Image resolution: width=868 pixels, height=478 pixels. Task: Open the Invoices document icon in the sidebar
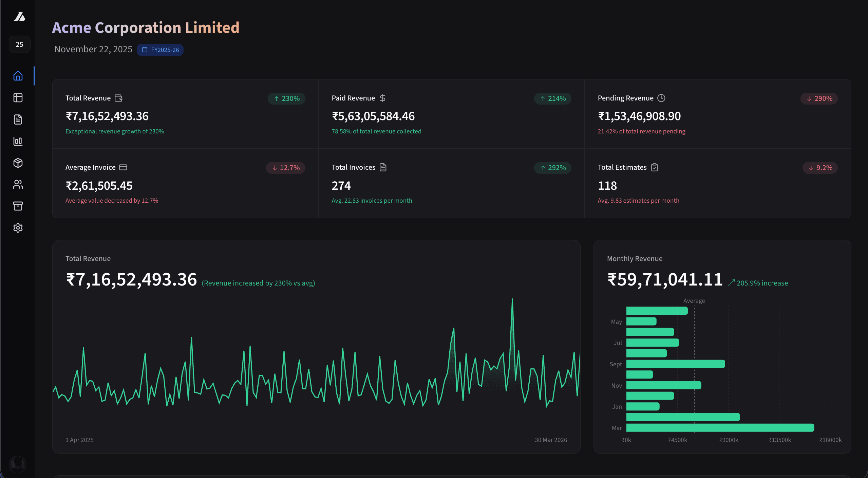click(18, 119)
